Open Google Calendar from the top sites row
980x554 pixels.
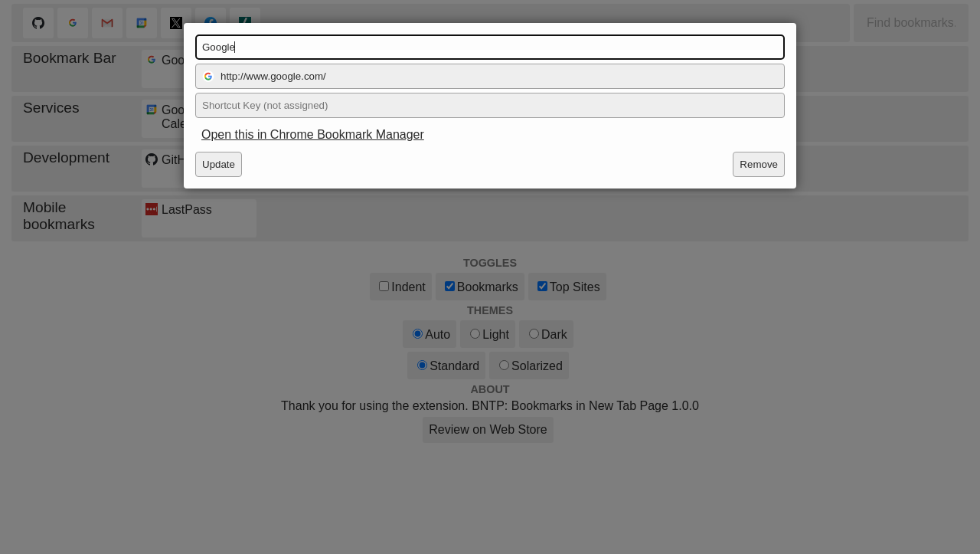[x=142, y=23]
